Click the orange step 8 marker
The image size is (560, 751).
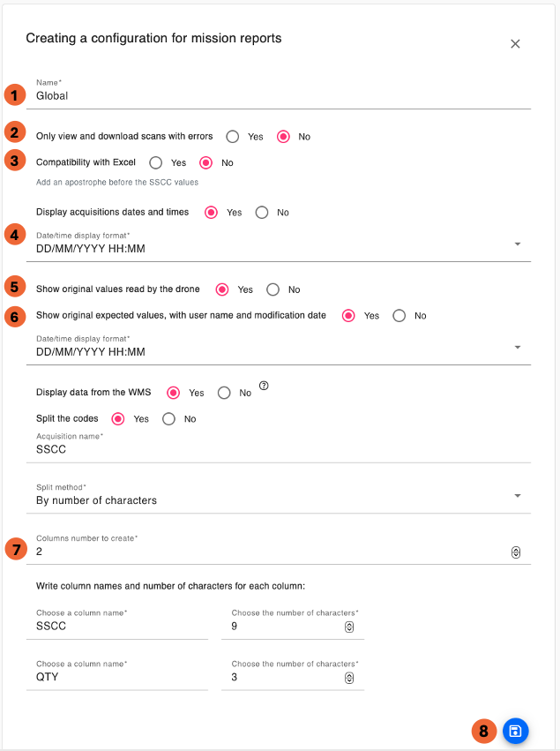[x=483, y=731]
